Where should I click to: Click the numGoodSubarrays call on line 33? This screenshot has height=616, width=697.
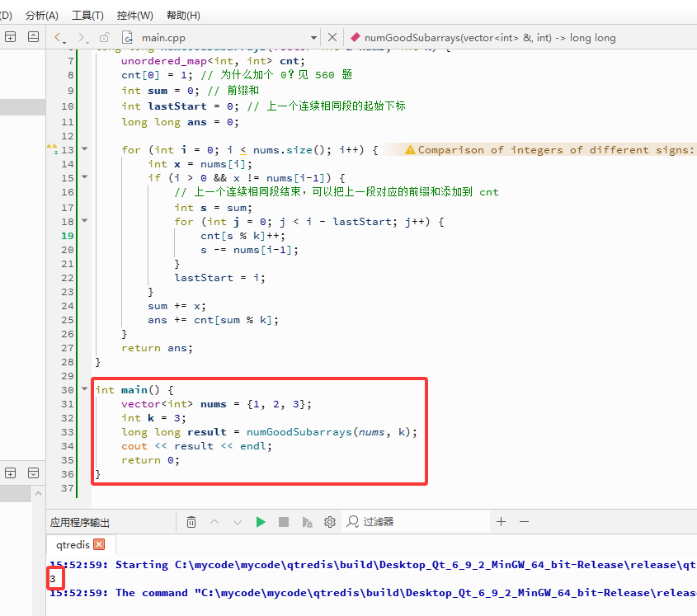[x=299, y=432]
